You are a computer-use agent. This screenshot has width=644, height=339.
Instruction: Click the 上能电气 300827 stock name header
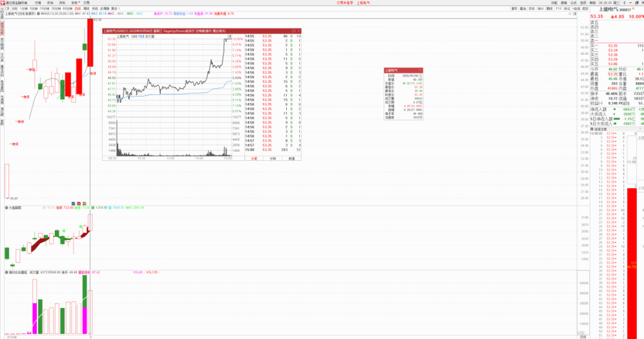coord(615,10)
